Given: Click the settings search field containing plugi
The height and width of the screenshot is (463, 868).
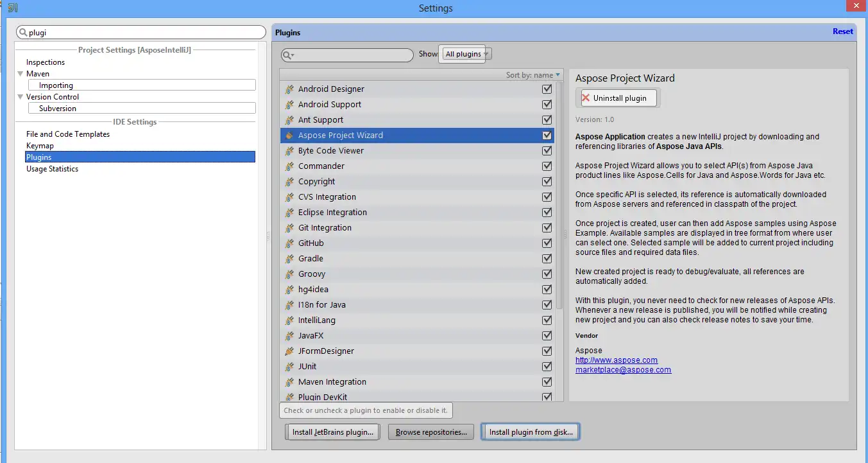Looking at the screenshot, I should (140, 32).
